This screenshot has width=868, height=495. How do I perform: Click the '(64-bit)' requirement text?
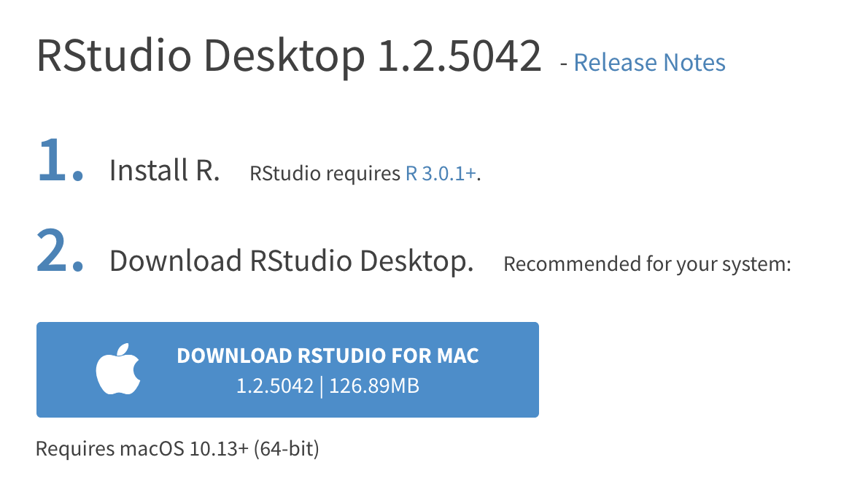tap(287, 448)
